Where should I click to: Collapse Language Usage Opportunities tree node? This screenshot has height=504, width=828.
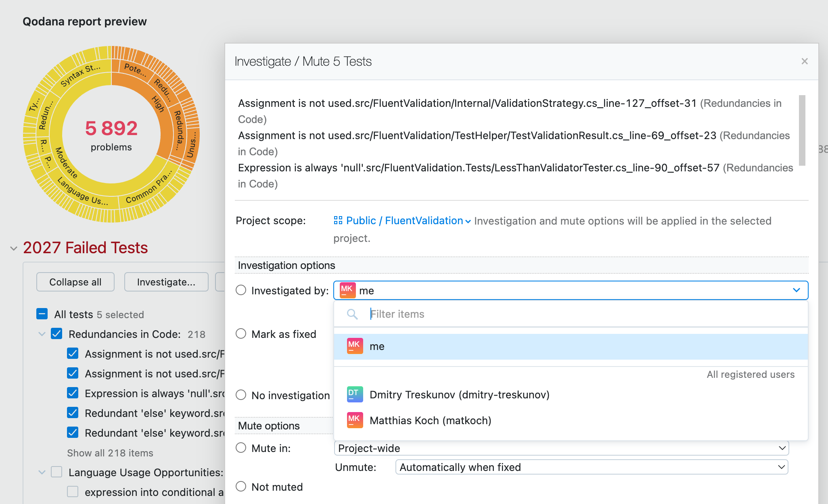pos(42,472)
